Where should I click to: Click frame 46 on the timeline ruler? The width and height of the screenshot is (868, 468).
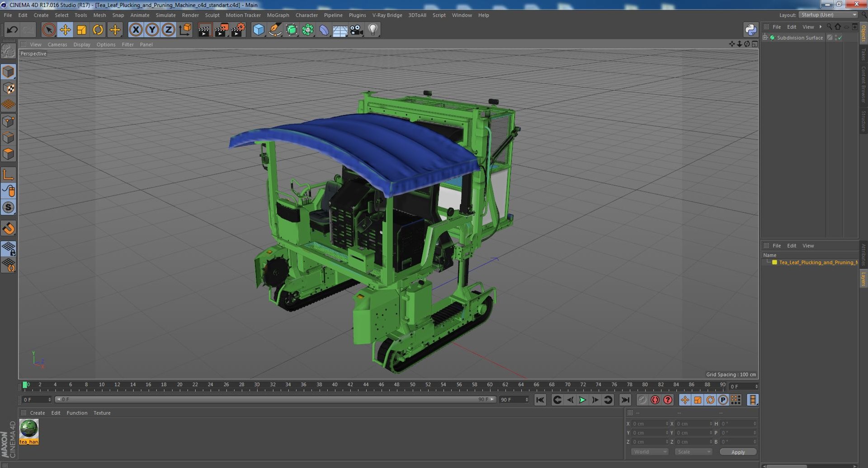pos(381,385)
